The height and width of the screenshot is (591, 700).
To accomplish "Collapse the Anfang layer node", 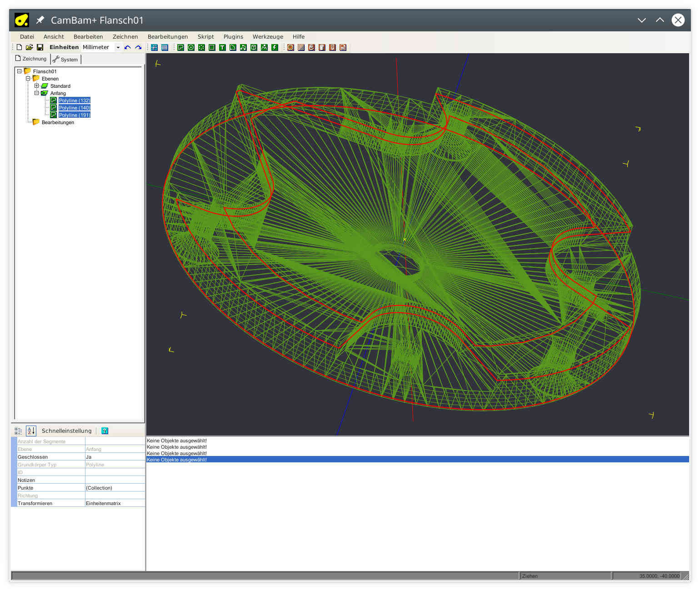I will [x=37, y=93].
